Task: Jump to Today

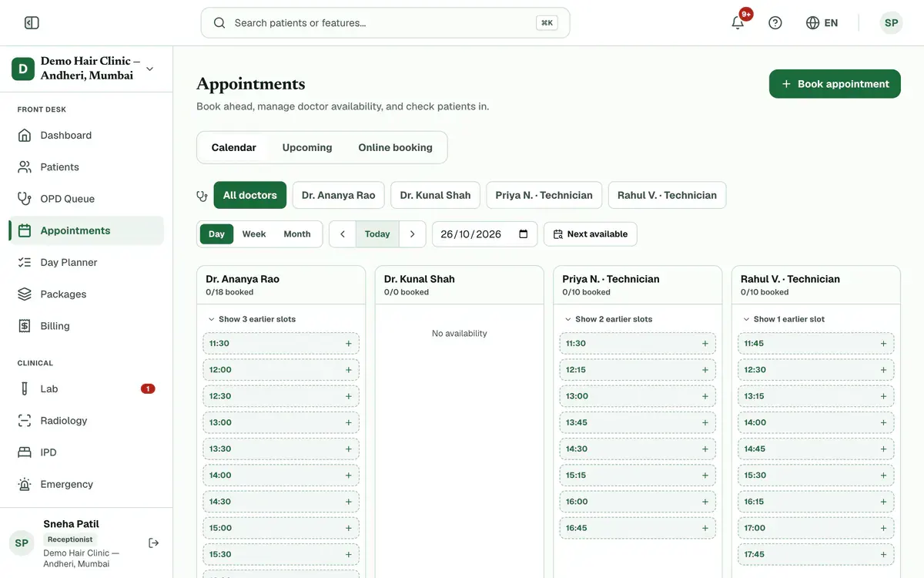Action: pos(377,234)
